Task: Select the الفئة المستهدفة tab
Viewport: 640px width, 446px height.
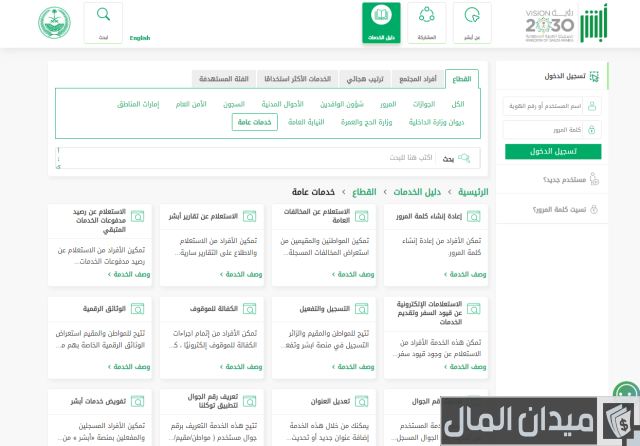Action: click(224, 79)
